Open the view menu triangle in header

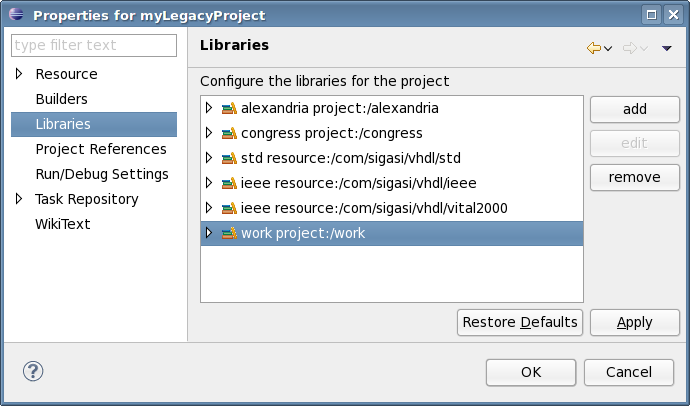[x=667, y=48]
